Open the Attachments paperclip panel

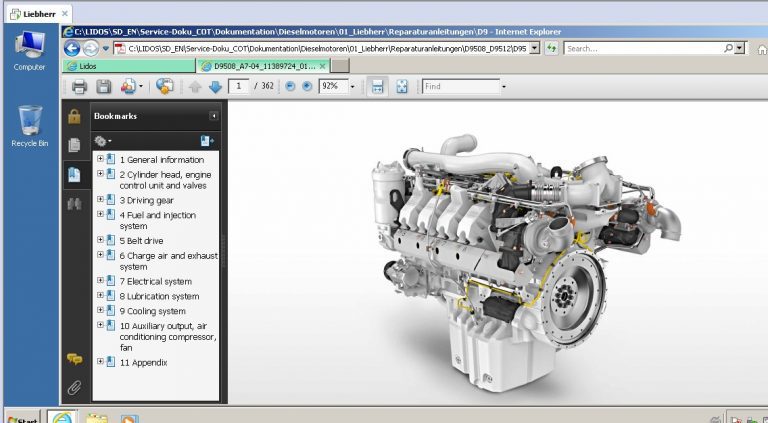tap(74, 387)
